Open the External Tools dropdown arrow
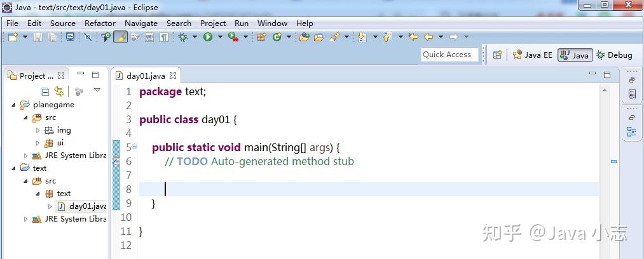644x259 pixels. (245, 37)
